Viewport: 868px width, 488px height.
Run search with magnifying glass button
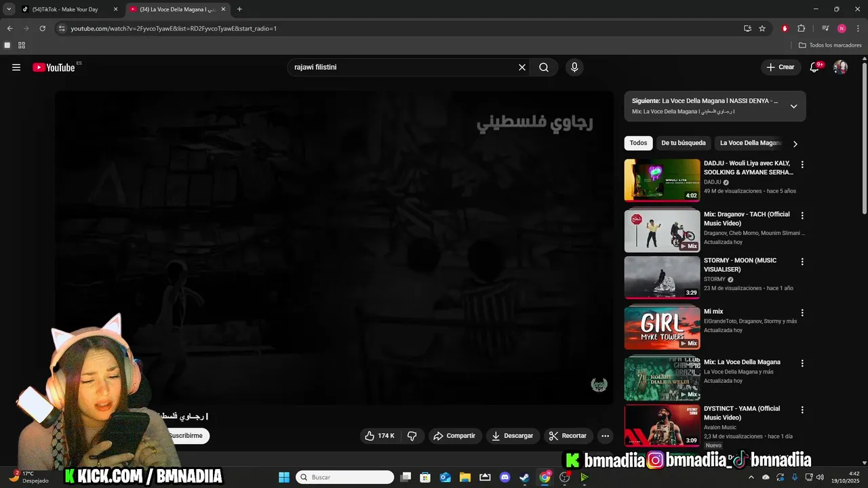pos(544,67)
